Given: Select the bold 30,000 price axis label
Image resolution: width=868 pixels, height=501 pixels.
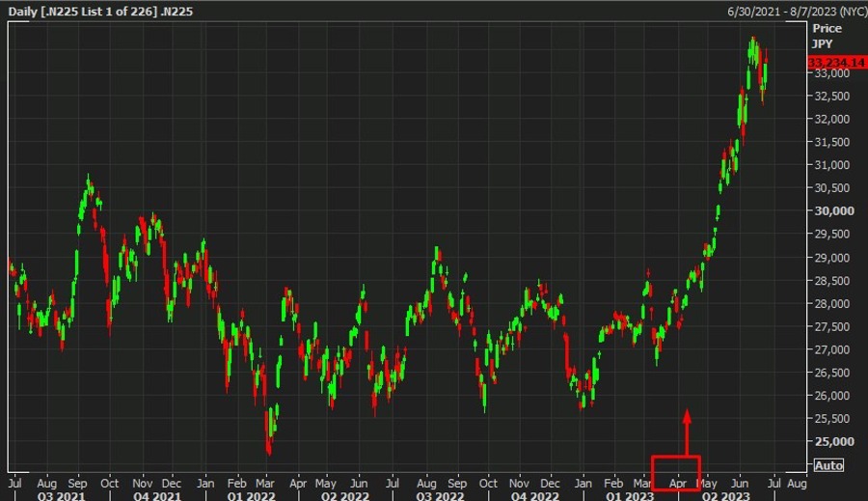Looking at the screenshot, I should click(x=833, y=211).
